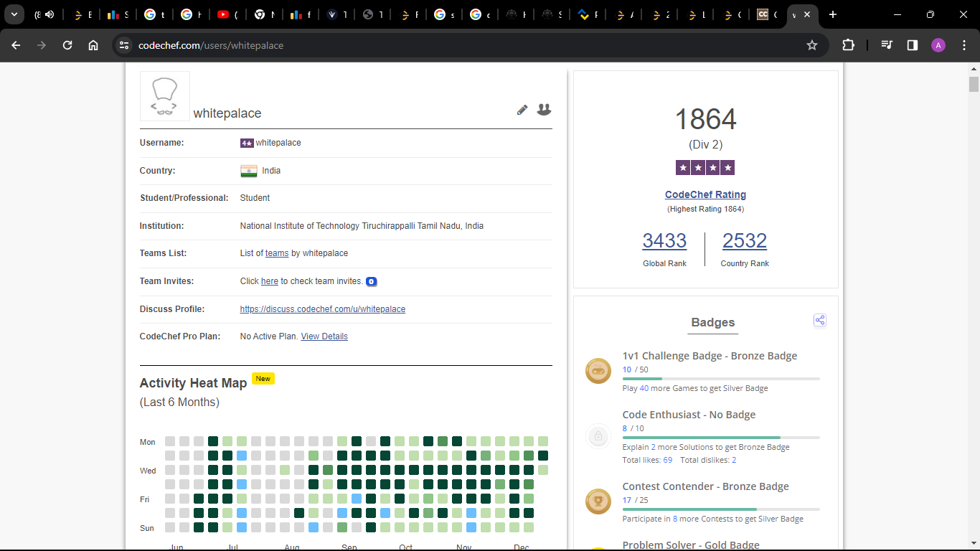Click the '4★' rating badge before the username
This screenshot has width=980, height=551.
tap(247, 143)
